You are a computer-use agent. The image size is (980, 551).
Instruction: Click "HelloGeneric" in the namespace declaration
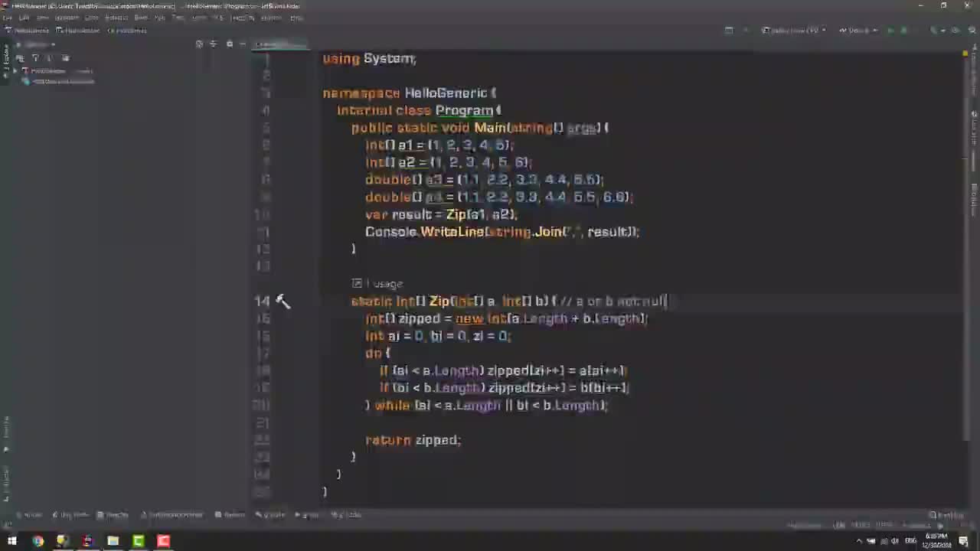pos(446,93)
